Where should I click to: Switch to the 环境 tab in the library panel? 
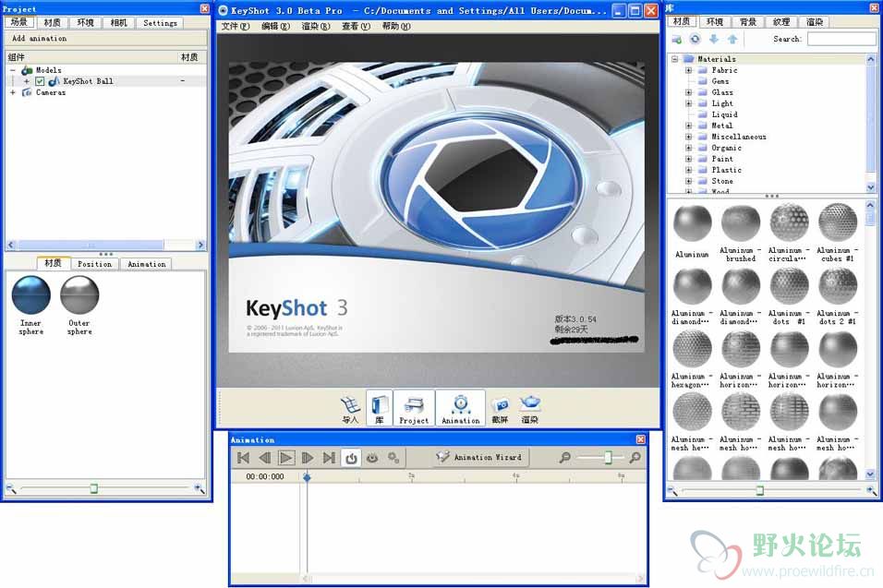[x=715, y=22]
